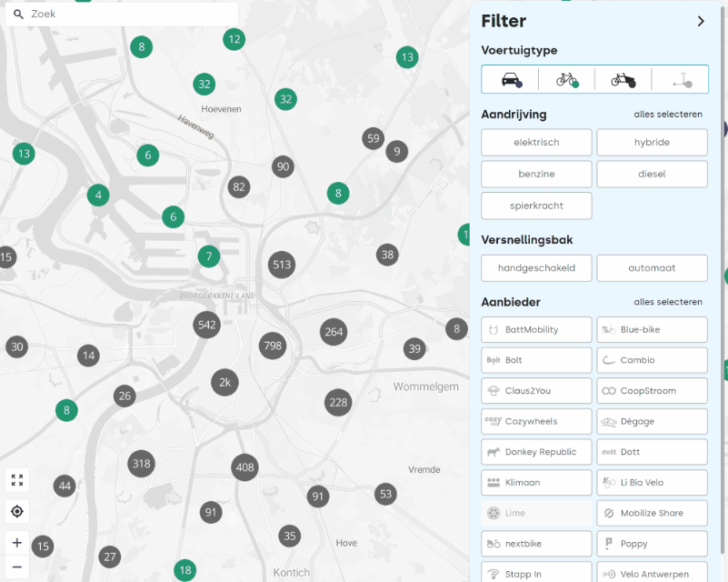Screen dimensions: 728x582
Task: Toggle the diesel drive filter
Action: pos(652,174)
